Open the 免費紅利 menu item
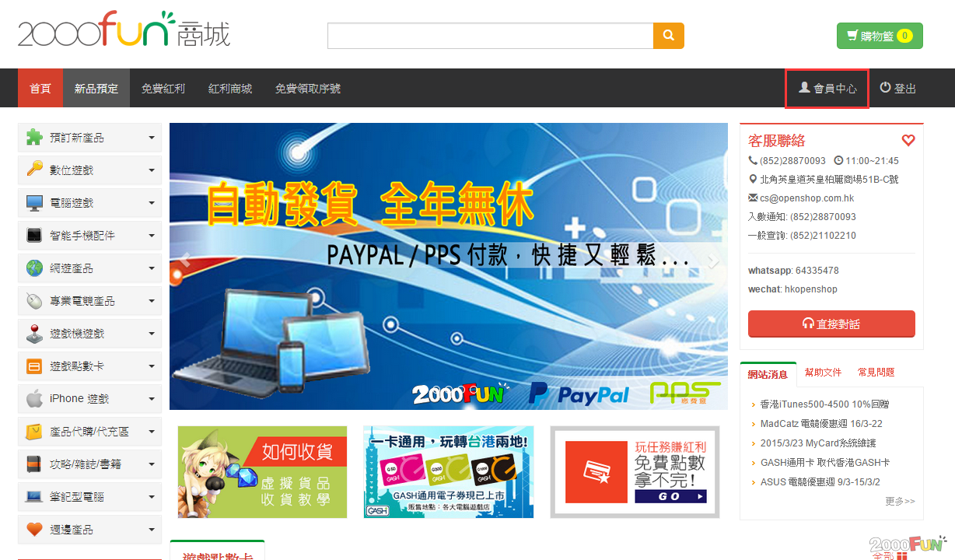955x560 pixels. click(x=163, y=88)
